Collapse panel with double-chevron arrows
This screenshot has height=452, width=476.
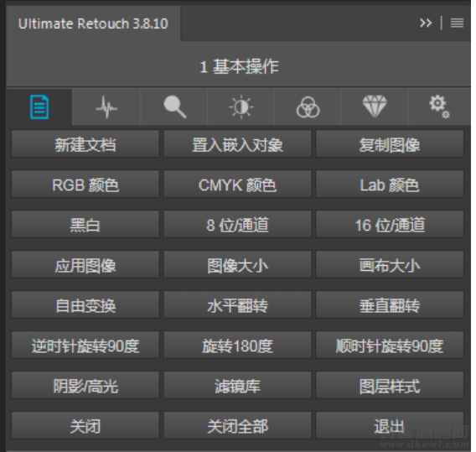pyautogui.click(x=426, y=23)
